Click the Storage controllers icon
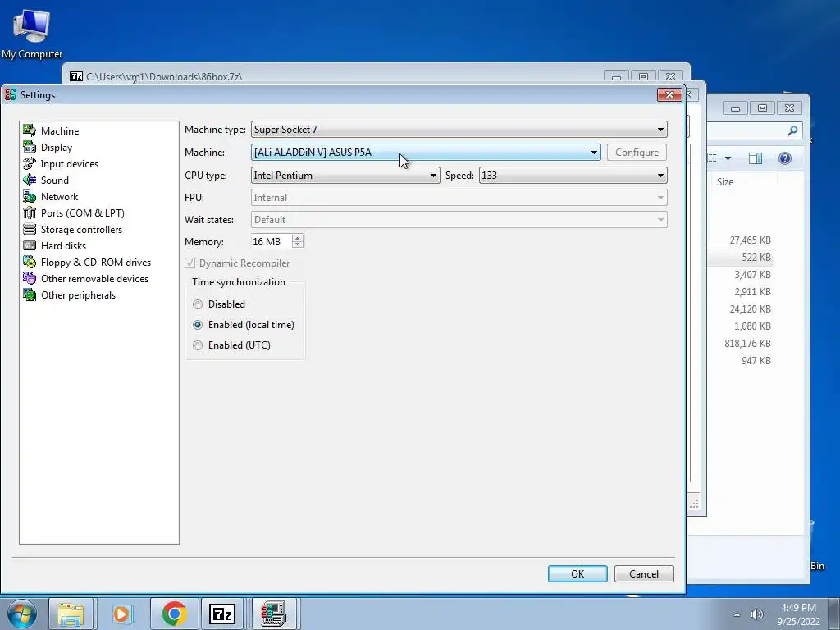 point(30,230)
